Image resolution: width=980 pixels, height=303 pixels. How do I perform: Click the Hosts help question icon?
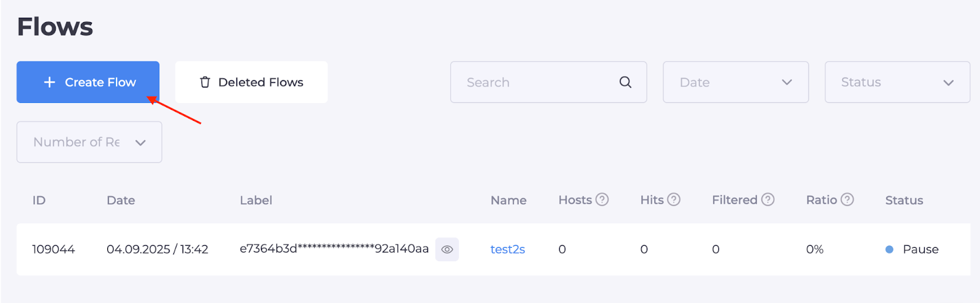[602, 199]
